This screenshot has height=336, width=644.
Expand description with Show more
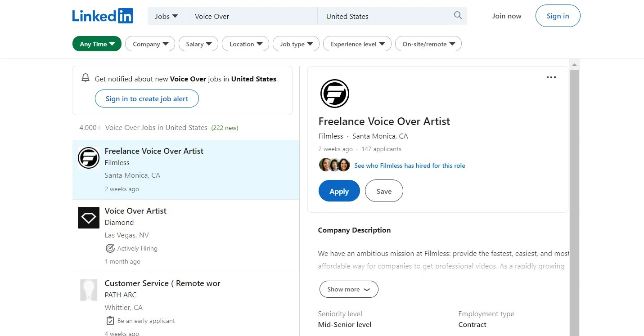point(349,289)
